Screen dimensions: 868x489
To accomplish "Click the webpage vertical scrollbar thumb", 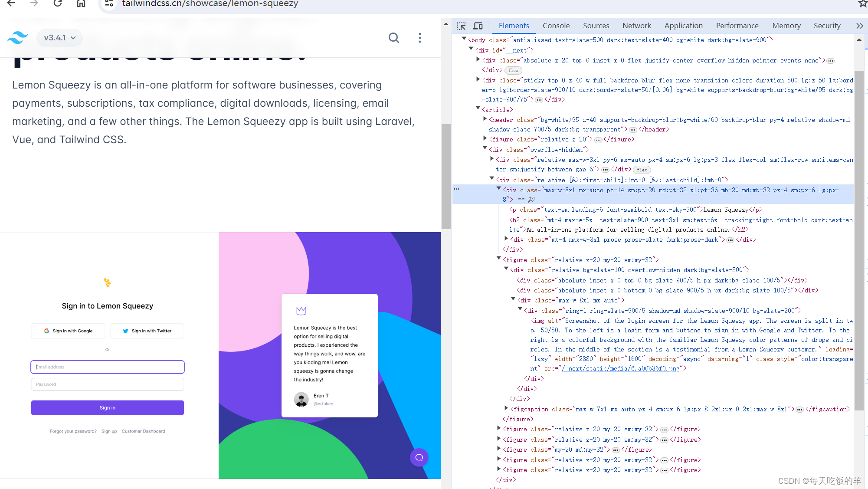I will pos(446,176).
